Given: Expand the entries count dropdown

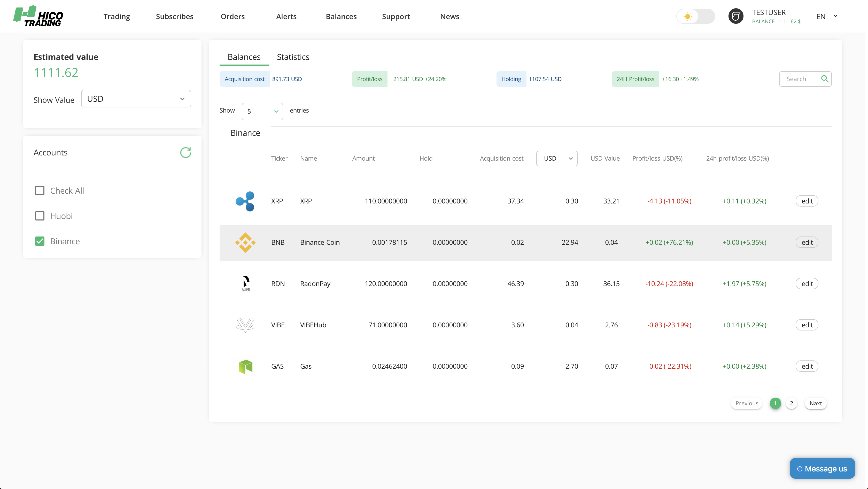Looking at the screenshot, I should (262, 111).
